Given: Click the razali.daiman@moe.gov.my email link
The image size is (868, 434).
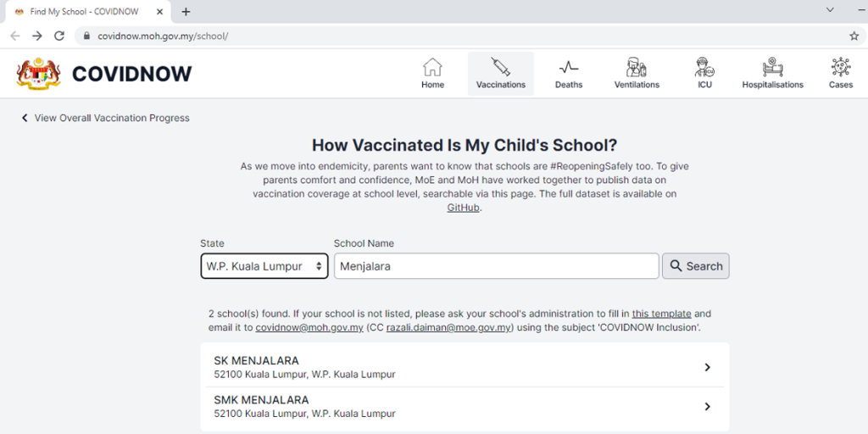Looking at the screenshot, I should (x=449, y=328).
